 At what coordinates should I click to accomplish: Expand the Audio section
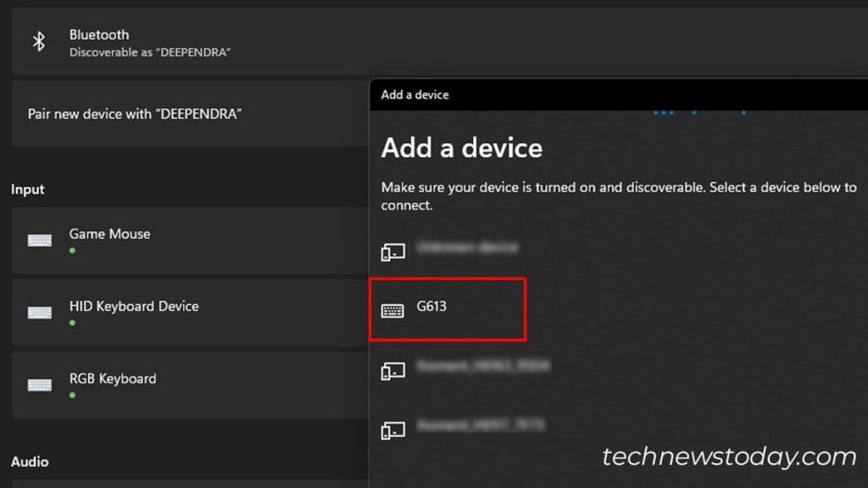click(x=31, y=462)
